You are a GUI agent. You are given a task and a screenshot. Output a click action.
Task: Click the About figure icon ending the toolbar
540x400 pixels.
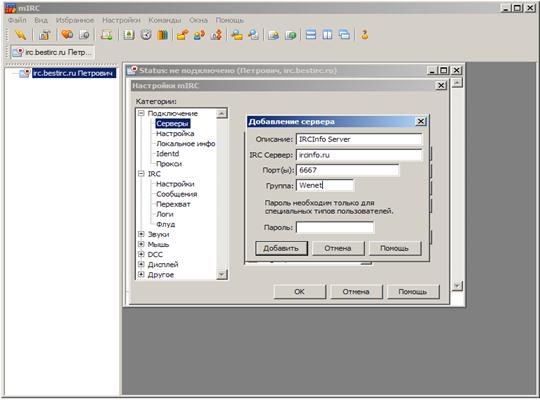point(364,35)
